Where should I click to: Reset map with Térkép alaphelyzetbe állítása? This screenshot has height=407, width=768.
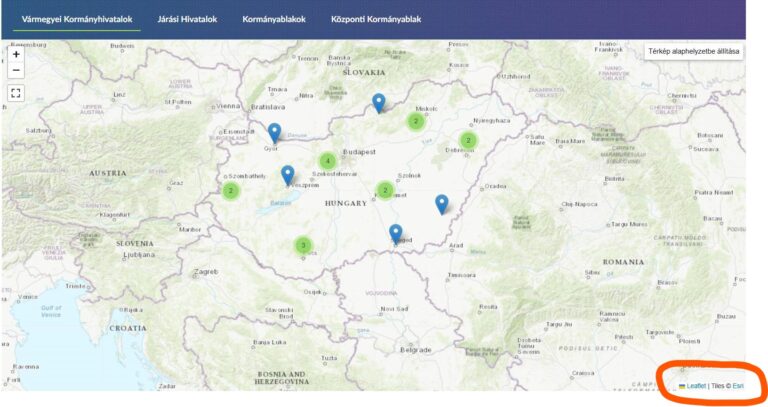pos(694,51)
